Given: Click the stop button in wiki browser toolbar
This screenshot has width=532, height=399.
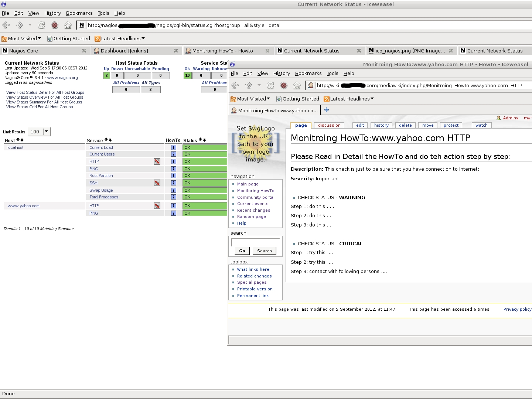Looking at the screenshot, I should [284, 86].
